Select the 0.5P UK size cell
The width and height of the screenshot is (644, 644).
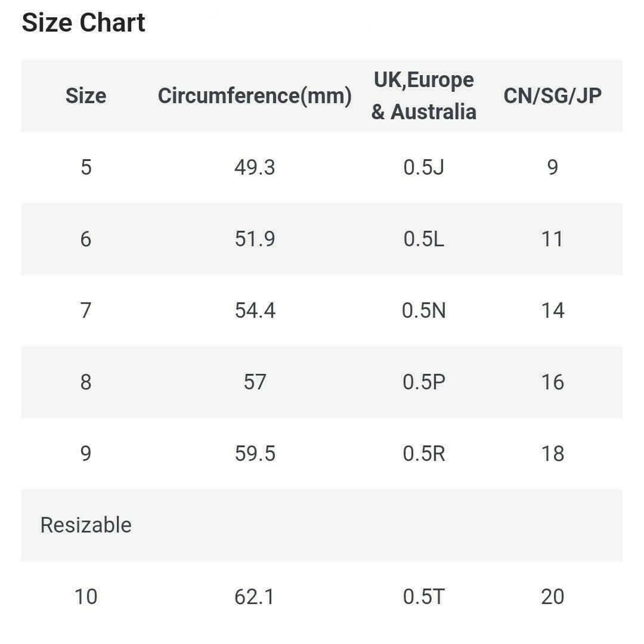point(424,382)
